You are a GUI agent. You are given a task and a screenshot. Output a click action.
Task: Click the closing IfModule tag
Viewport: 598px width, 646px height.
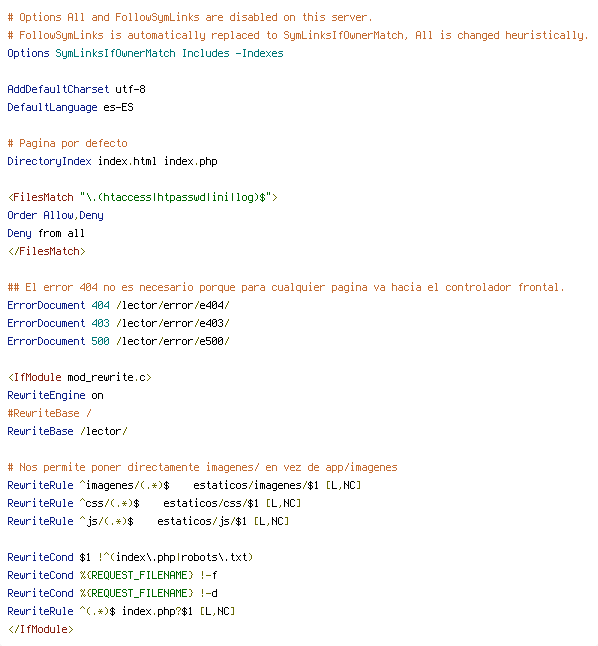tap(41, 630)
